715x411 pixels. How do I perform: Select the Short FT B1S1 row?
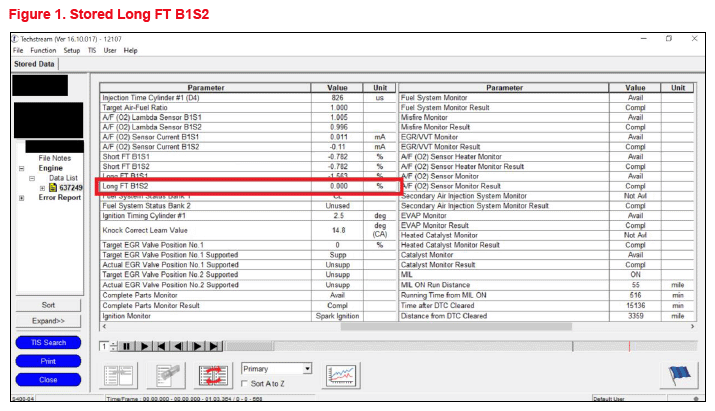tap(249, 156)
